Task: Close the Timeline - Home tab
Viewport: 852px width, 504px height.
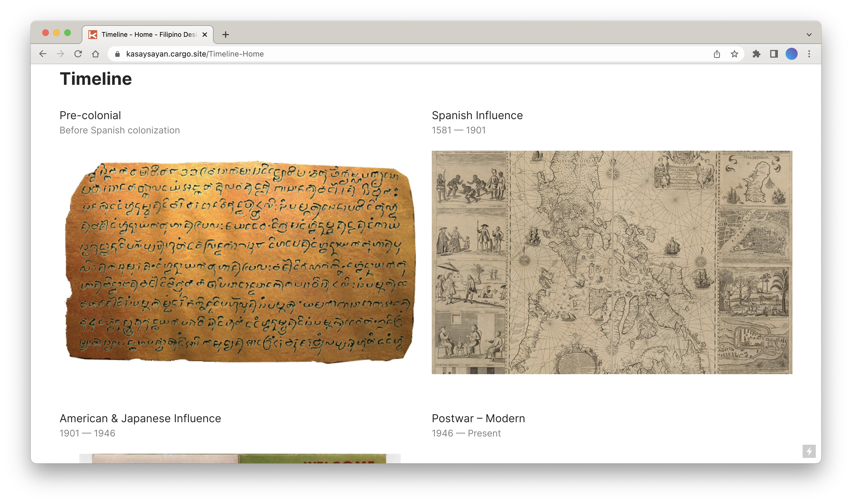Action: tap(205, 35)
